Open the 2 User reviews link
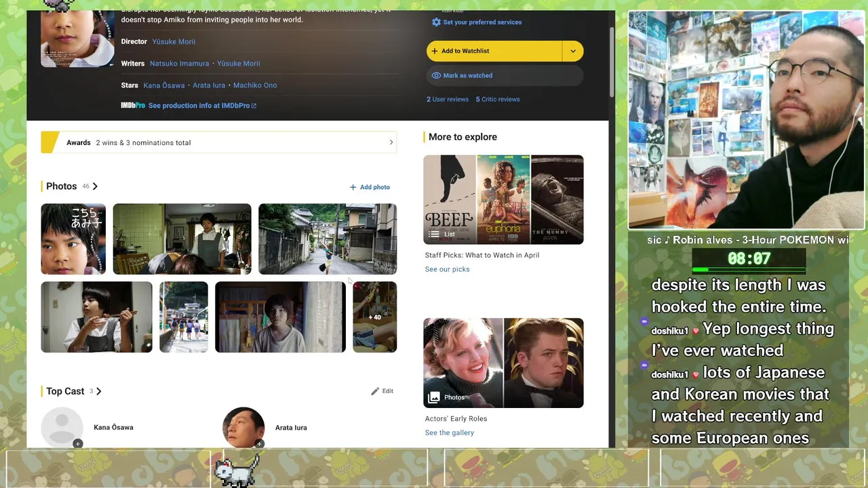The image size is (868, 488). tap(448, 99)
